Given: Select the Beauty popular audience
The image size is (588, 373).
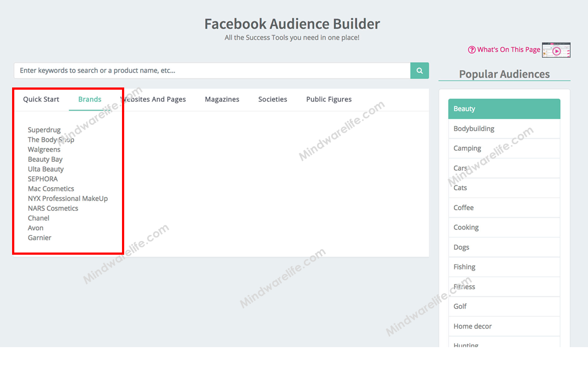Looking at the screenshot, I should click(x=504, y=109).
